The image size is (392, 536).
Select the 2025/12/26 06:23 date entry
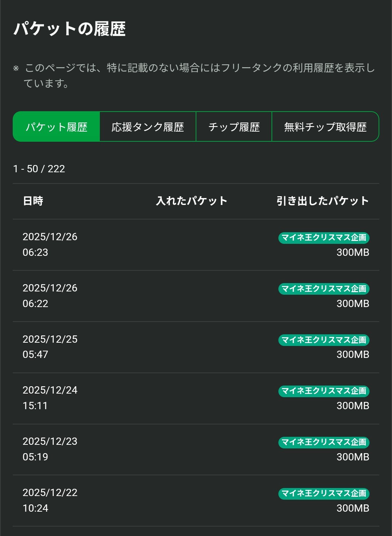tap(50, 244)
